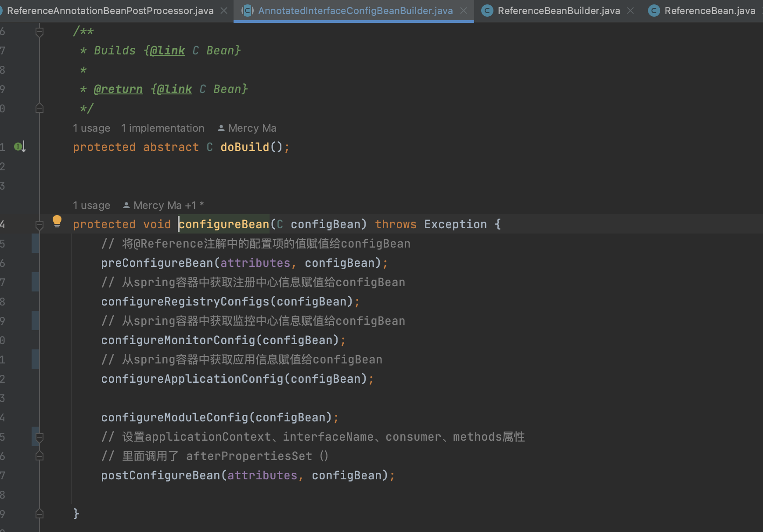Click the Mercy Ma author hint above doBuild

247,128
